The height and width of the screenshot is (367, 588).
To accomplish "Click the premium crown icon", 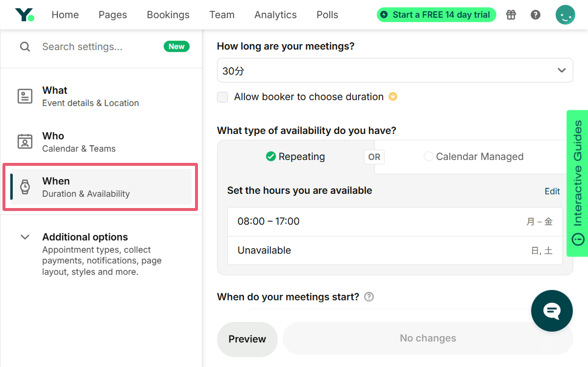I will [392, 97].
